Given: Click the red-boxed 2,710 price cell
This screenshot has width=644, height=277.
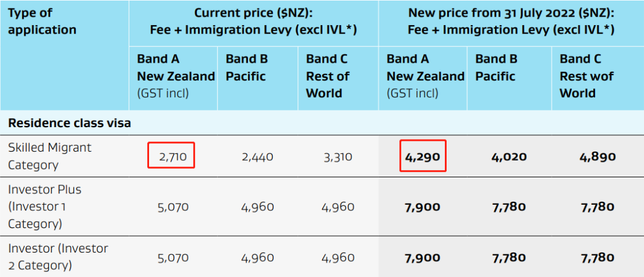Looking at the screenshot, I should [172, 157].
